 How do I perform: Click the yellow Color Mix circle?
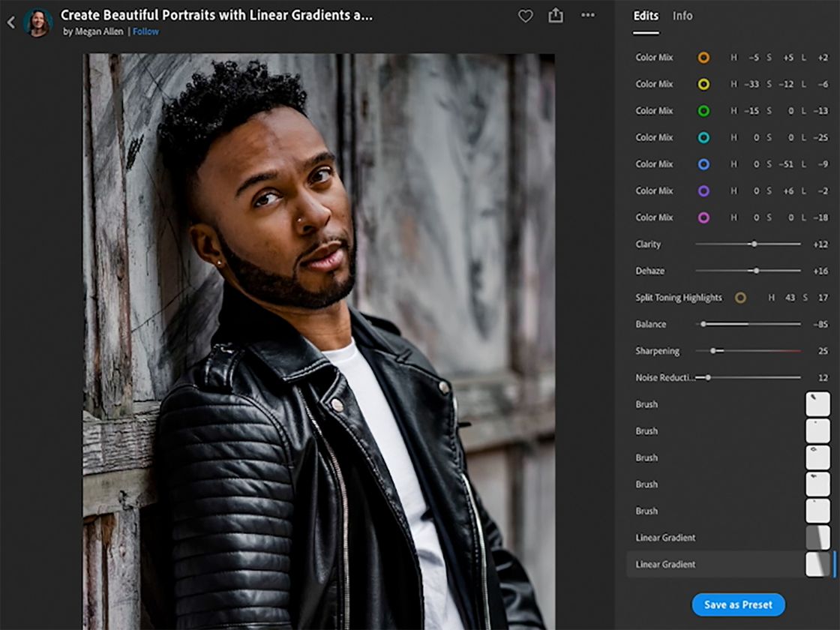click(703, 84)
